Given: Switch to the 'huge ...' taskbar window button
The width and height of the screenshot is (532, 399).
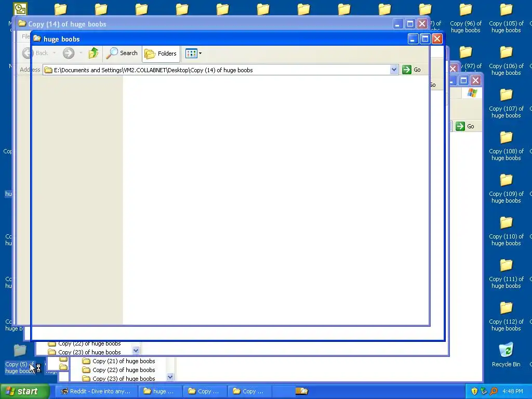Looking at the screenshot, I should (160, 391).
